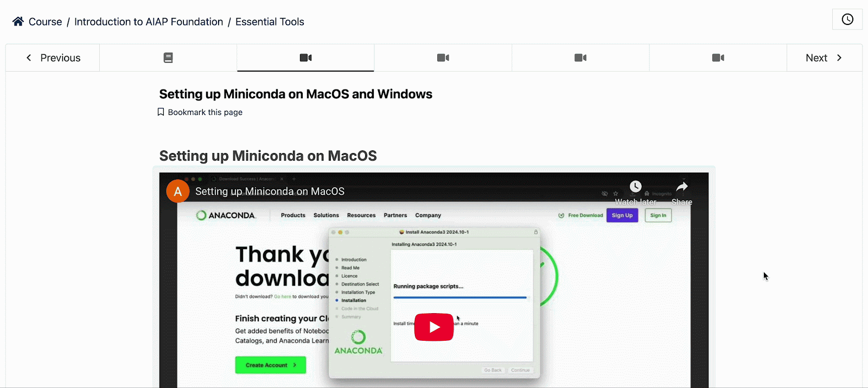Click the 'Read Me' installer step
This screenshot has width=868, height=388.
click(x=350, y=268)
